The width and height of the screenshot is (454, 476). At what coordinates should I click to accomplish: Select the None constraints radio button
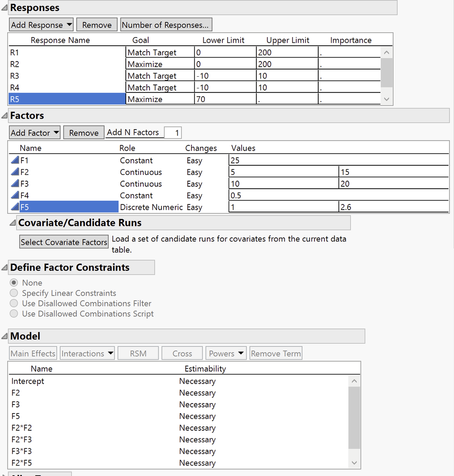[x=14, y=283]
